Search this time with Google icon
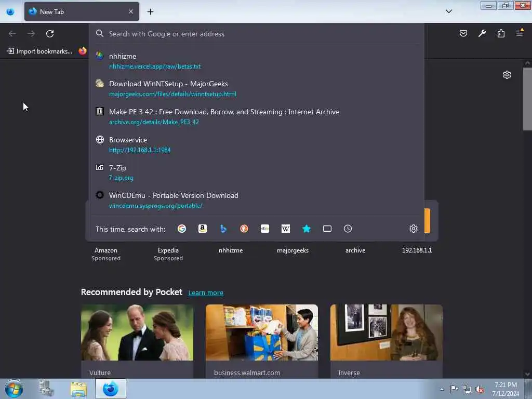Screen dimensions: 532x399 click(181, 229)
